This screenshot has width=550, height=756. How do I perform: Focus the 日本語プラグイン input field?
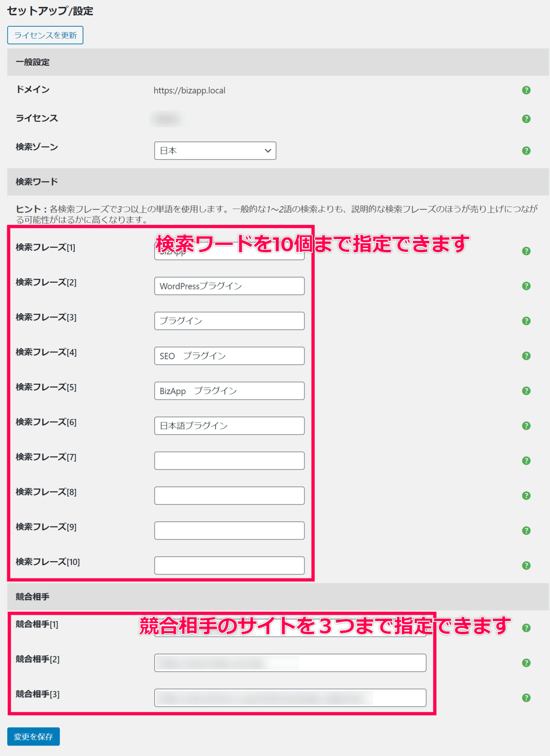click(x=229, y=426)
